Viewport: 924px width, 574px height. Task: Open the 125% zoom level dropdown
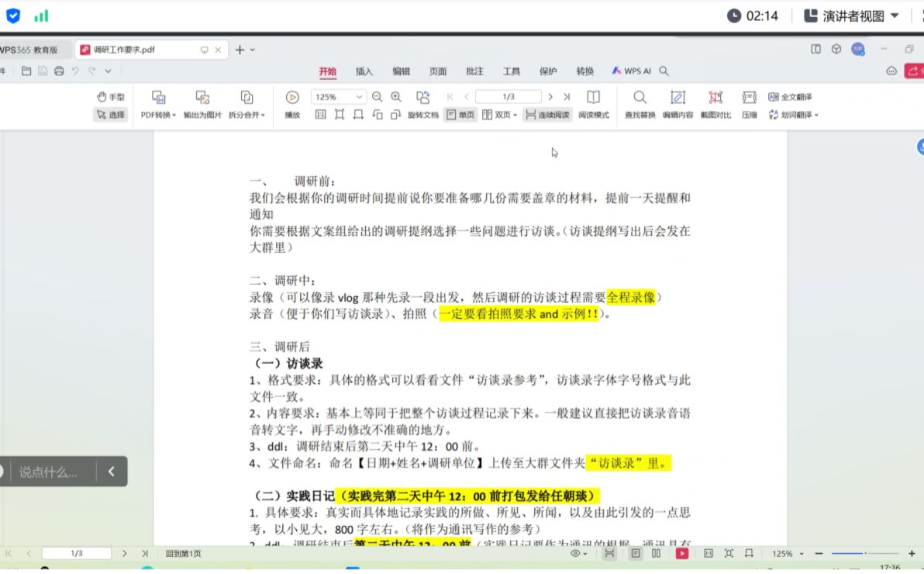coord(360,97)
